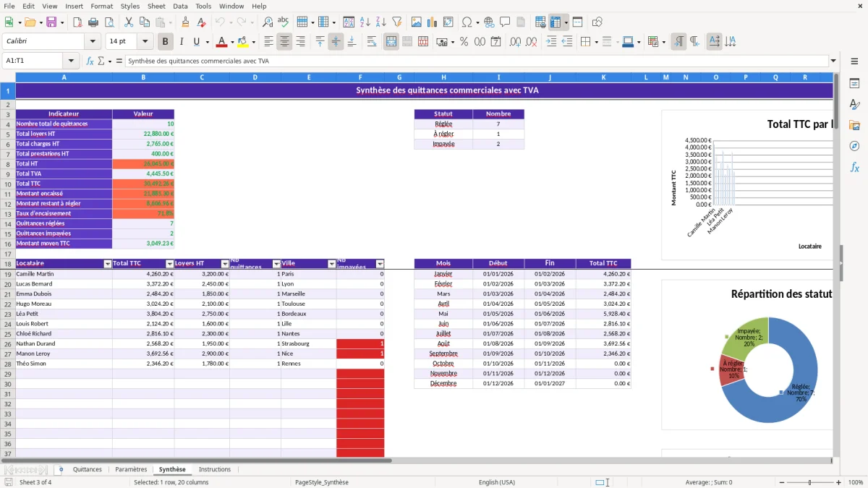Image resolution: width=868 pixels, height=488 pixels.
Task: Open the Gallery sidebar panel
Action: [x=854, y=125]
